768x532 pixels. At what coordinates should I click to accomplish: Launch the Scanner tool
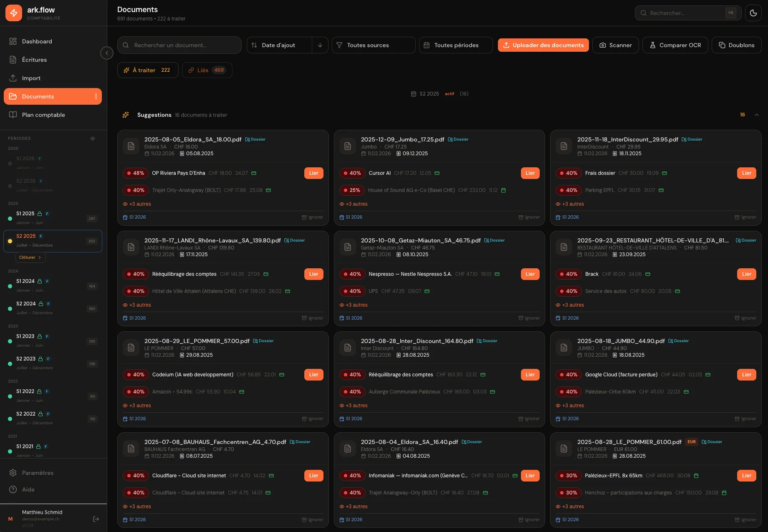[615, 45]
